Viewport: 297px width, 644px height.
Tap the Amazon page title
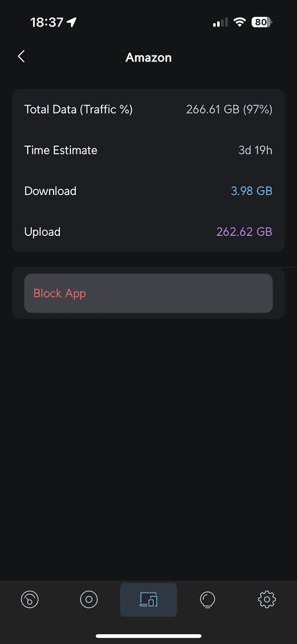pos(149,57)
